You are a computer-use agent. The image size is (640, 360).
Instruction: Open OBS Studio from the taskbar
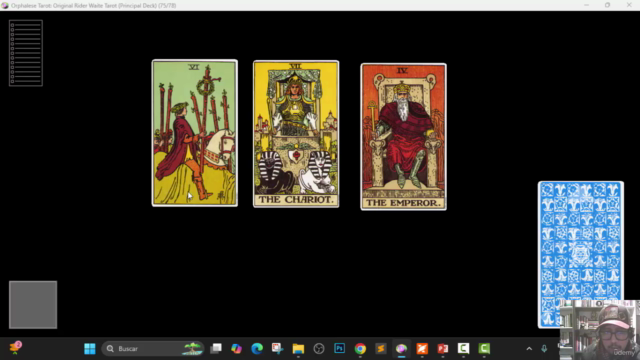(319, 349)
